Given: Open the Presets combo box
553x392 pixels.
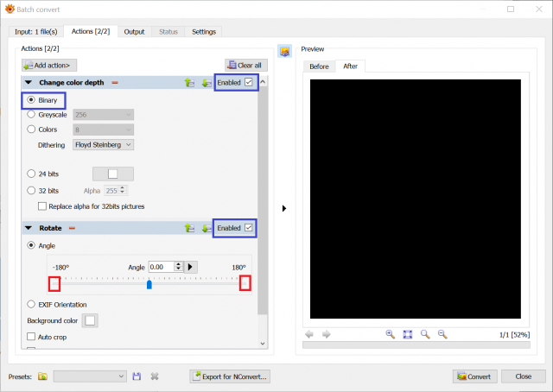Looking at the screenshot, I should pyautogui.click(x=90, y=376).
